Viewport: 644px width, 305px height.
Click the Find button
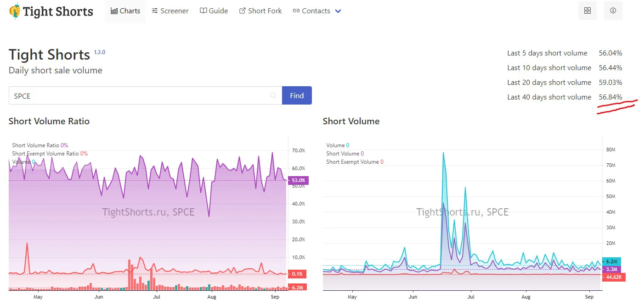coord(297,96)
